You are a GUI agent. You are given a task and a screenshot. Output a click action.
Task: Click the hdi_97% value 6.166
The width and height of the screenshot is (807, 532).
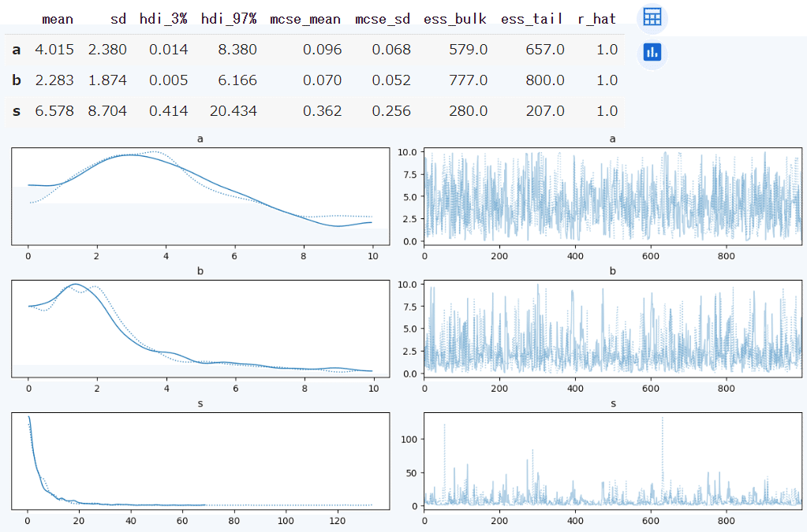coord(237,80)
